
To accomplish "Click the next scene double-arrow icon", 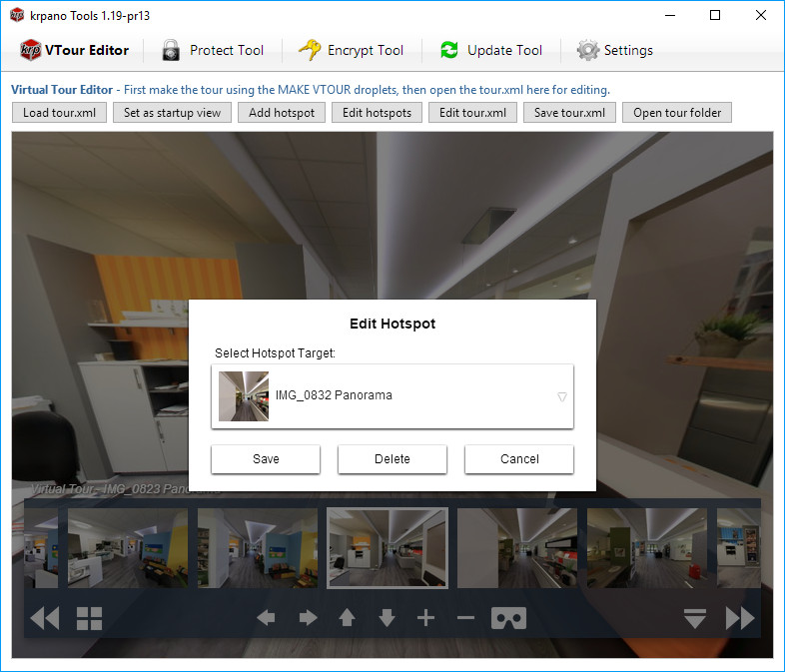I will pyautogui.click(x=740, y=618).
